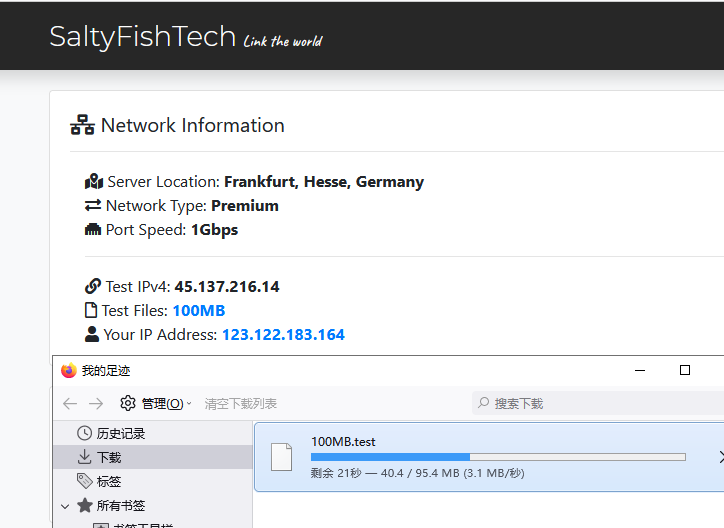Viewport: 724px width, 528px height.
Task: Select the 45.137.216.14 IPv4 text
Action: [x=227, y=287]
